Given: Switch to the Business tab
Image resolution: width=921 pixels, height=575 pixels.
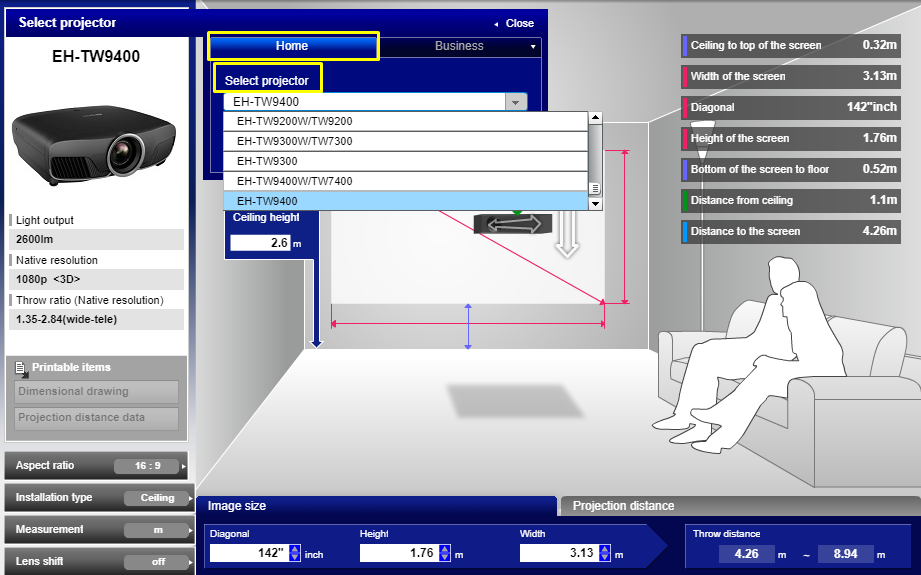Looking at the screenshot, I should [459, 46].
